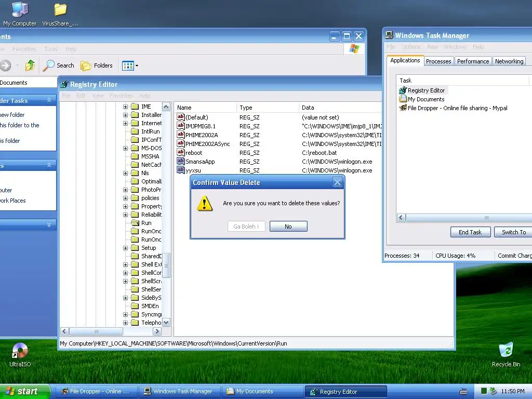Screen dimensions: 532x399
Task: Click registry tree scroll down arrow
Action: (166, 323)
